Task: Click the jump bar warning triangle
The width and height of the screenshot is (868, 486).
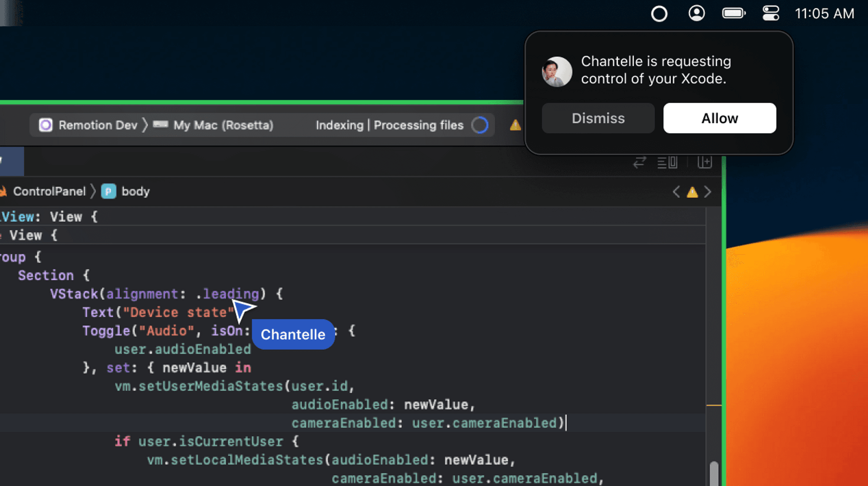Action: click(x=692, y=192)
